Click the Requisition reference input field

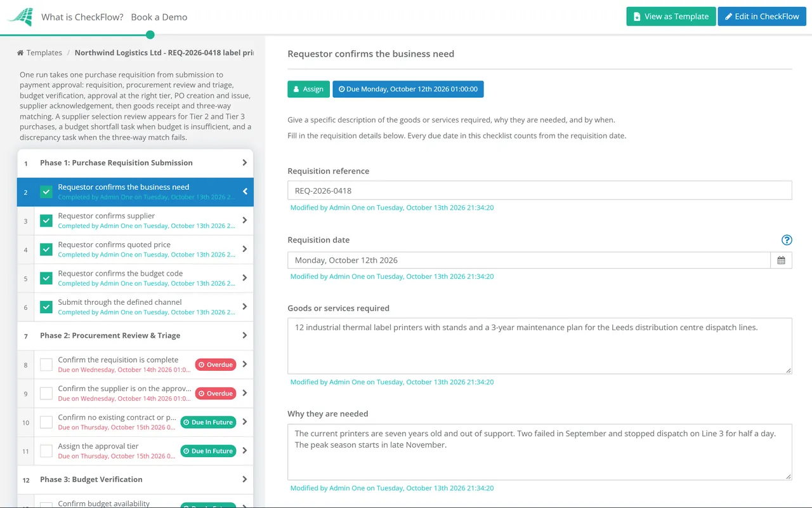pos(540,190)
